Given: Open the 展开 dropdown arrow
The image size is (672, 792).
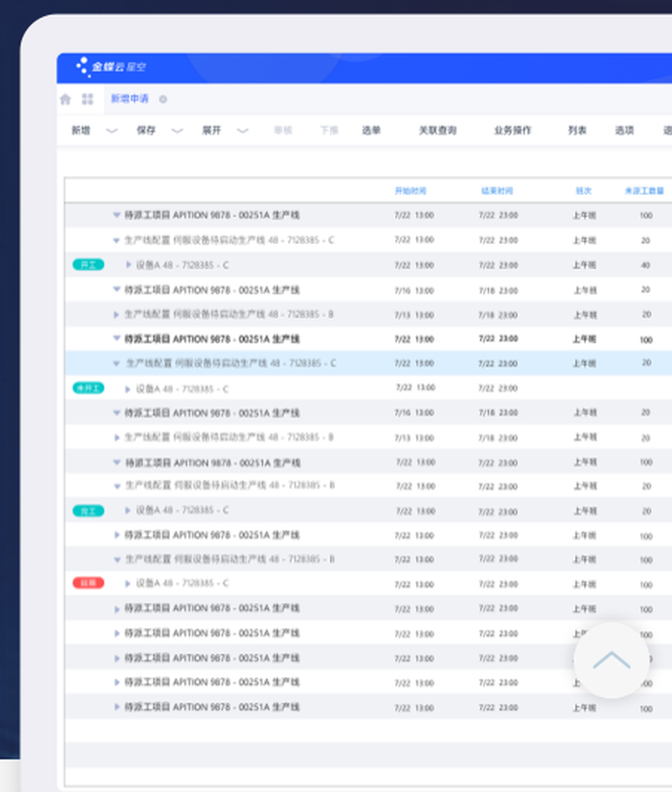Looking at the screenshot, I should [242, 130].
